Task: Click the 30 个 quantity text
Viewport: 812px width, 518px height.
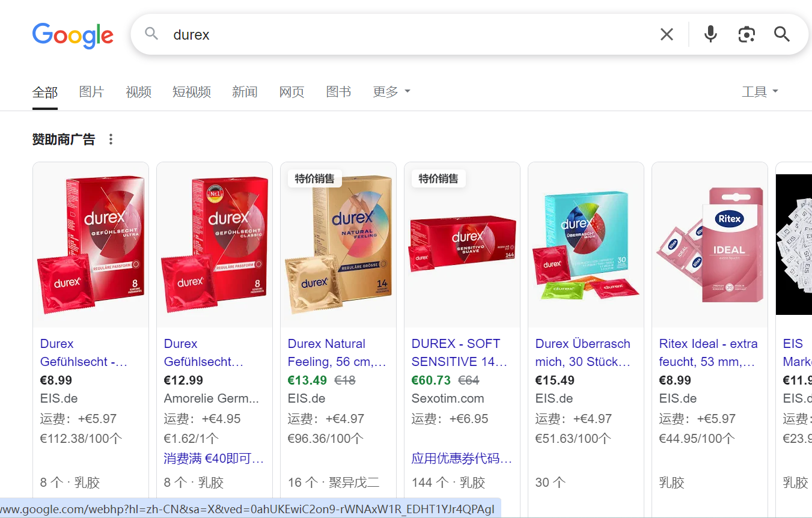Action: 551,482
